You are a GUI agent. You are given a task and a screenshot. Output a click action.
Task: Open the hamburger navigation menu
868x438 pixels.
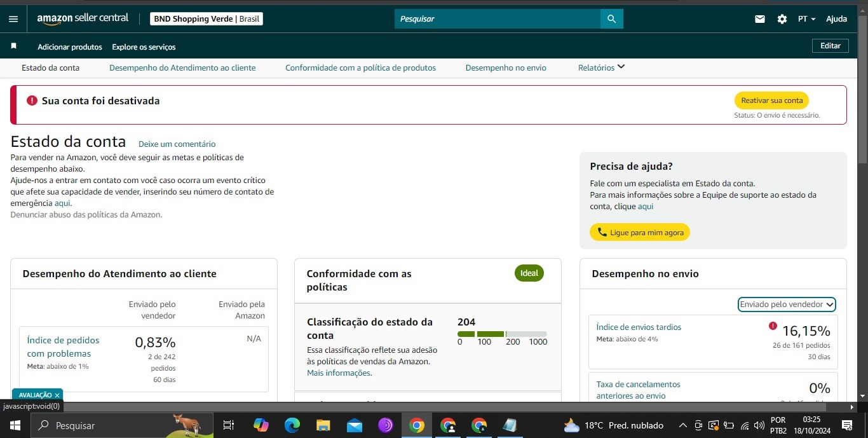click(13, 19)
